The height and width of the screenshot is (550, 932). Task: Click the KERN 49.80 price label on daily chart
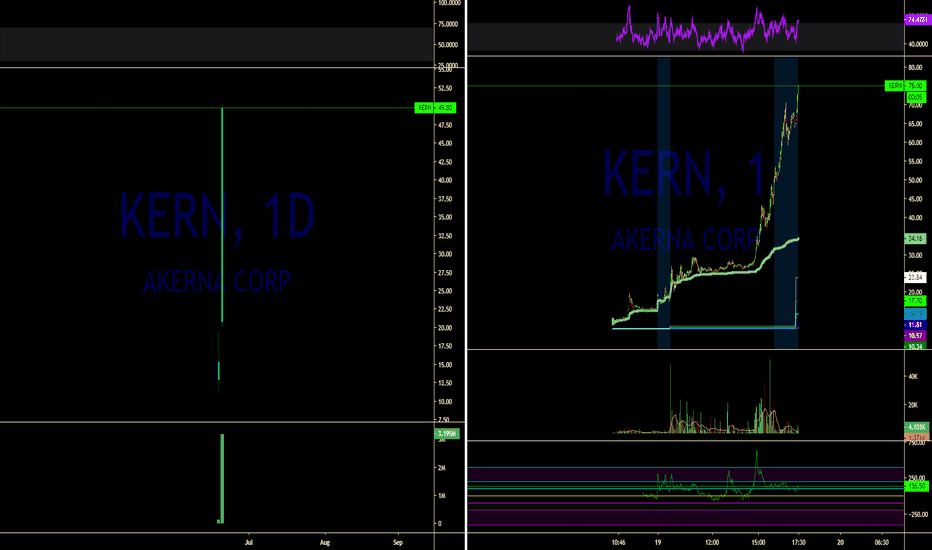pos(435,108)
